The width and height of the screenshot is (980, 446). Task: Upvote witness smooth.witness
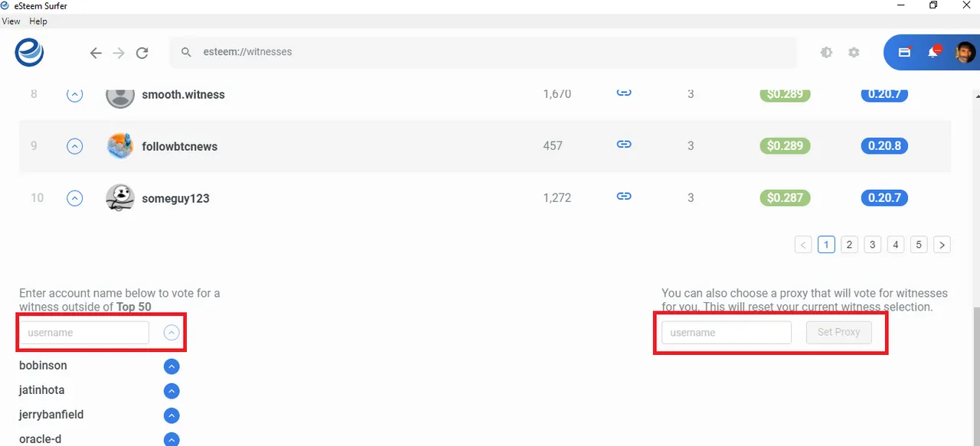point(74,94)
